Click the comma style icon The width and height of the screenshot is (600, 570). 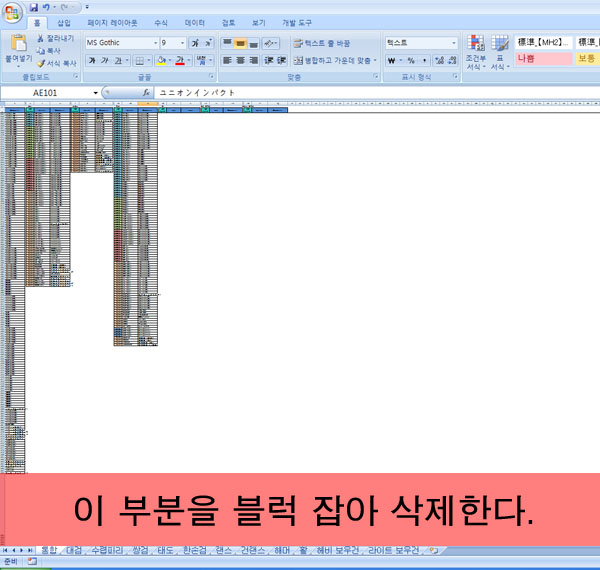pyautogui.click(x=424, y=60)
